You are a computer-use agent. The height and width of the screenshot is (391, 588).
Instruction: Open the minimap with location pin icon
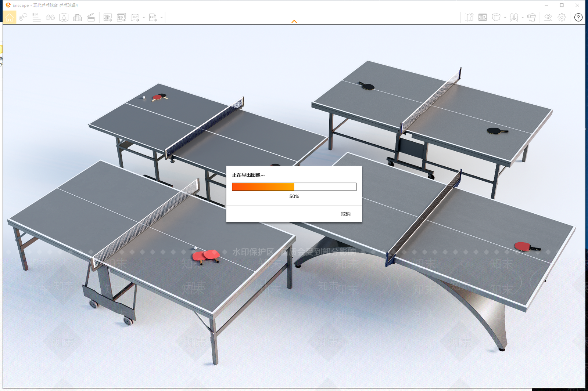(x=469, y=17)
